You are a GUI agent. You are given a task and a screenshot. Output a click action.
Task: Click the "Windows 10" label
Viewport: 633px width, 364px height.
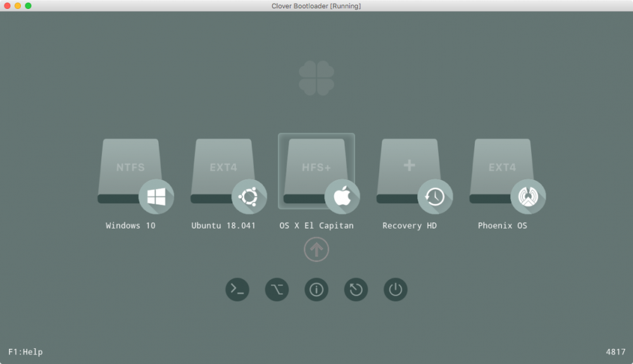pyautogui.click(x=130, y=225)
